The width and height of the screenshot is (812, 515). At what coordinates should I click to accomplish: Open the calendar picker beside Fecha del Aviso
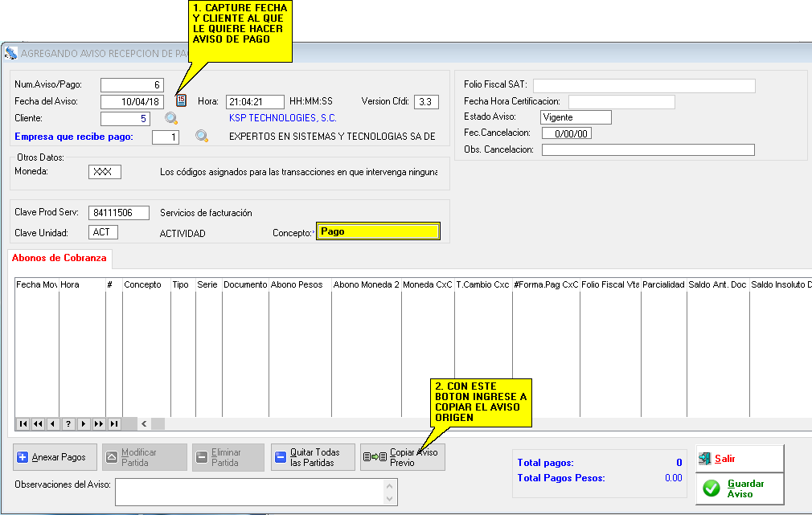[x=181, y=100]
